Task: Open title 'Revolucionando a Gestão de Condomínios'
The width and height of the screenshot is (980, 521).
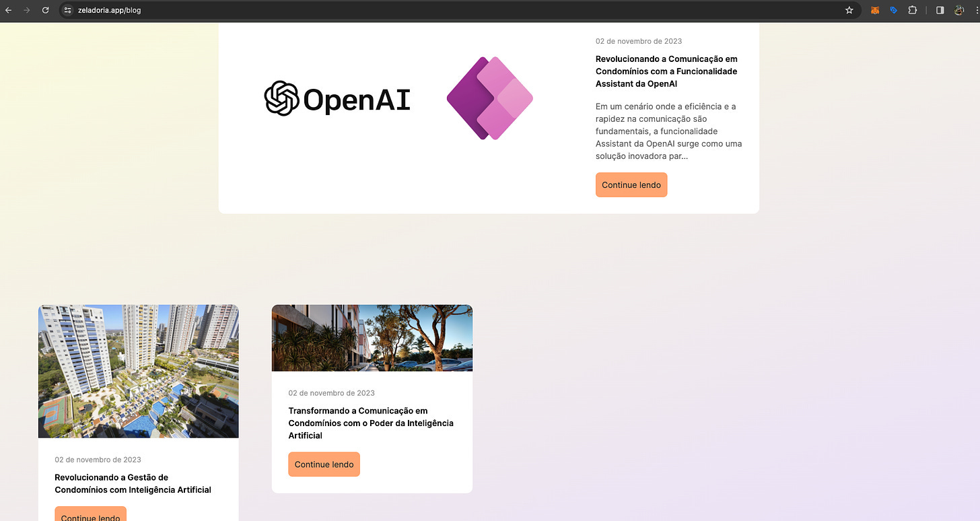Action: click(133, 483)
